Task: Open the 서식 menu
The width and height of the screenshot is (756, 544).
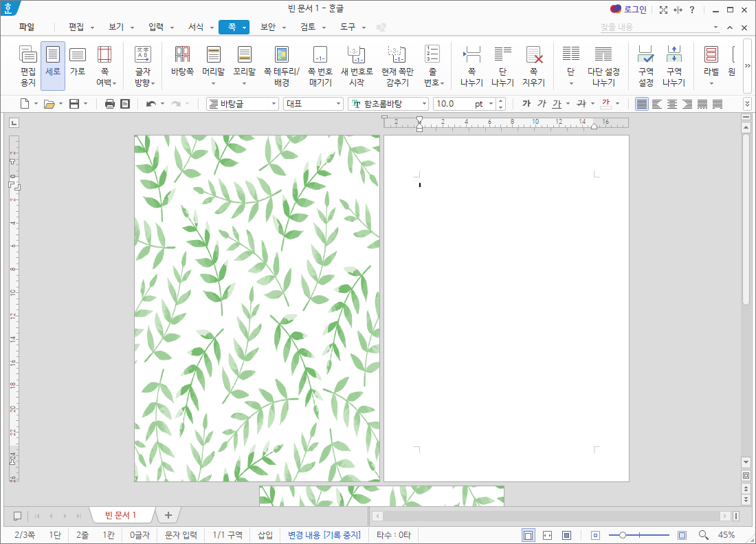Action: 196,27
